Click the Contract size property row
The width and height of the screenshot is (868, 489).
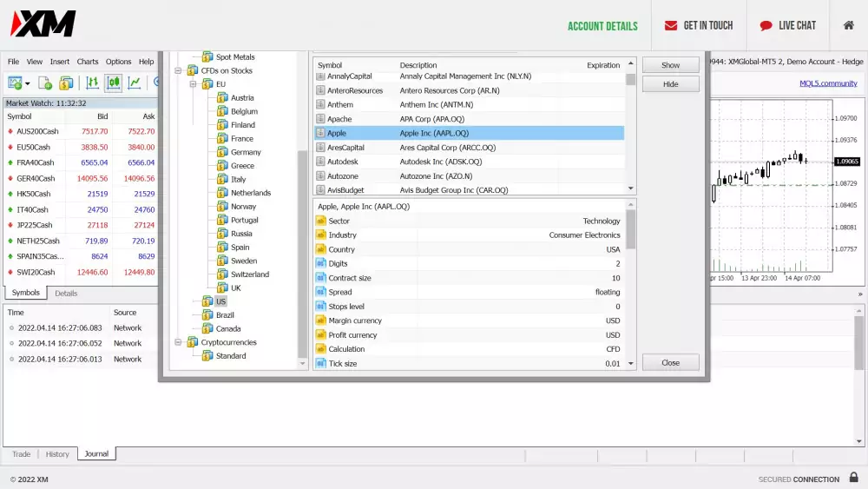(469, 278)
